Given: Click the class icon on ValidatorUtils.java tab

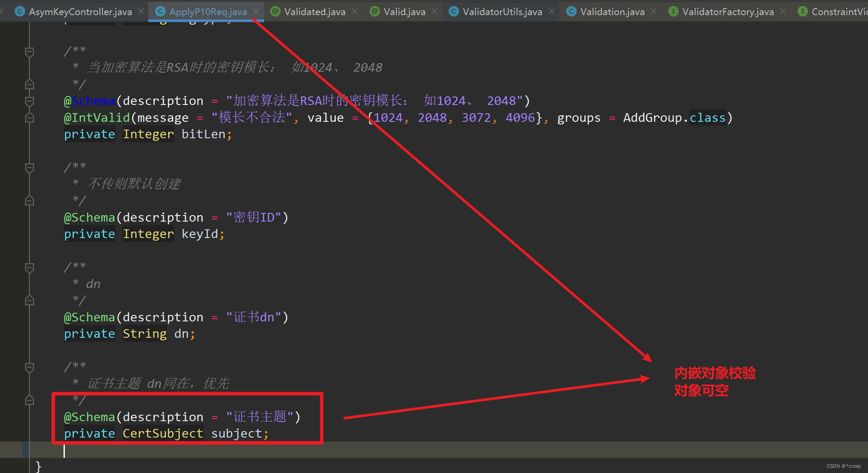Looking at the screenshot, I should 453,12.
